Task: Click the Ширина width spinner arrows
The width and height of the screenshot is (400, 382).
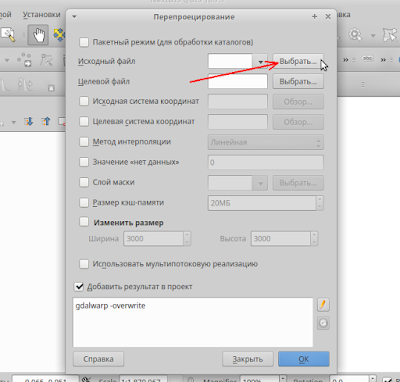Action: tap(187, 239)
